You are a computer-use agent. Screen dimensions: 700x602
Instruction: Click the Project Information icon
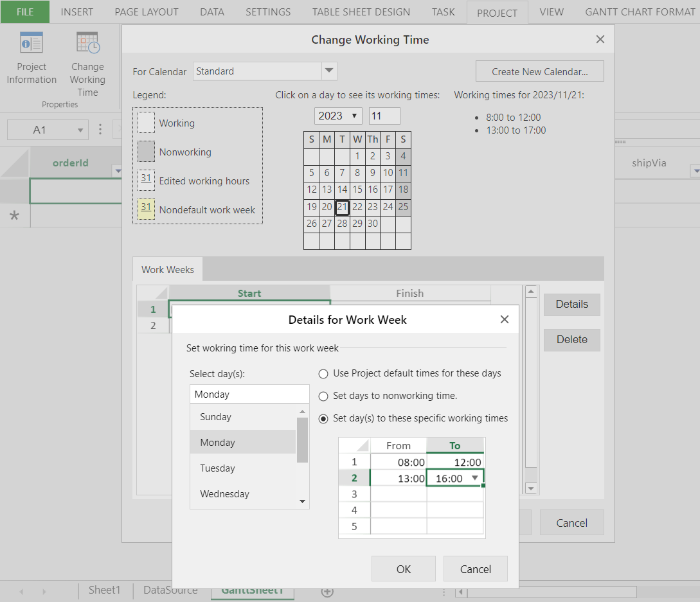tap(31, 44)
